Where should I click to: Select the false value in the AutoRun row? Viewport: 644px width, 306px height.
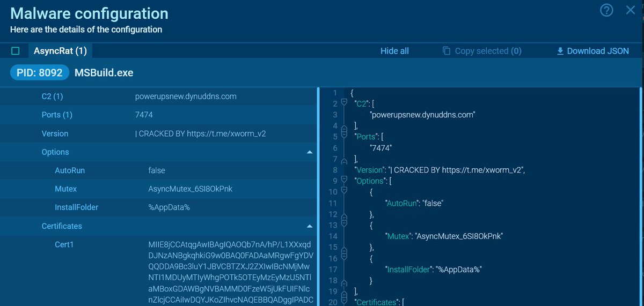pyautogui.click(x=157, y=170)
